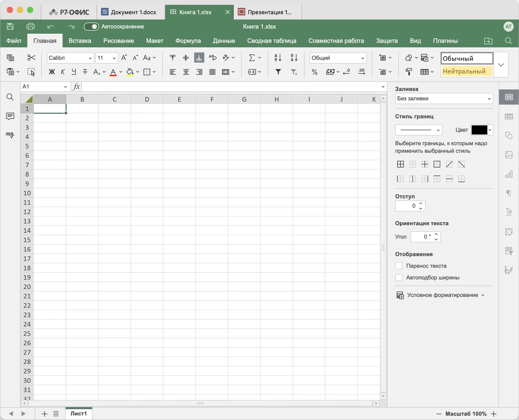Image resolution: width=519 pixels, height=420 pixels.
Task: Align text left
Action: (x=173, y=72)
